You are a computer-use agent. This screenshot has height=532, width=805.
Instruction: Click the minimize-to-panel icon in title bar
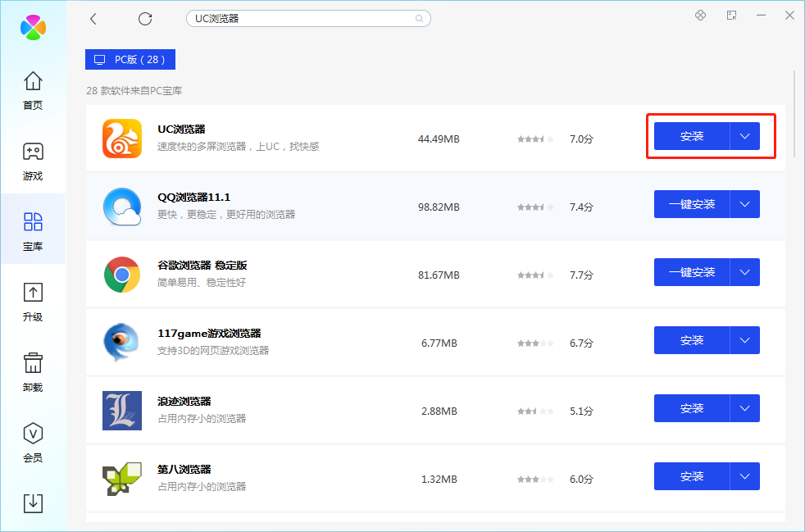[731, 15]
